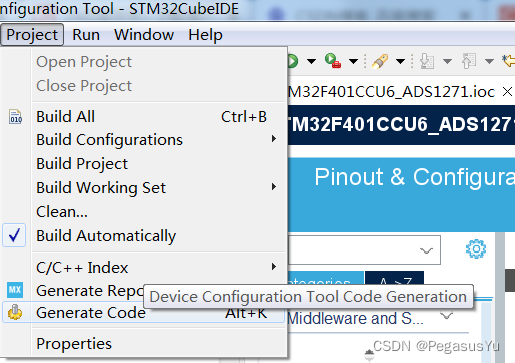Open the Project menu

pos(32,35)
